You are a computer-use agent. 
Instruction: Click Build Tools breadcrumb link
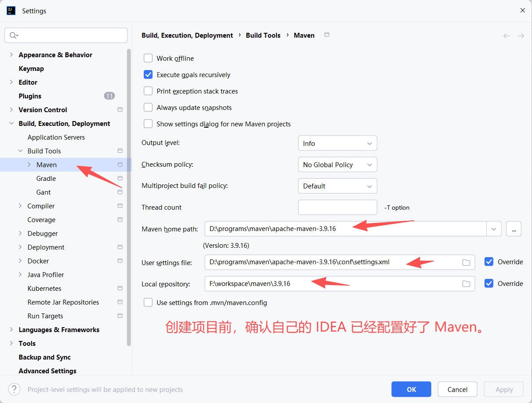pyautogui.click(x=263, y=35)
